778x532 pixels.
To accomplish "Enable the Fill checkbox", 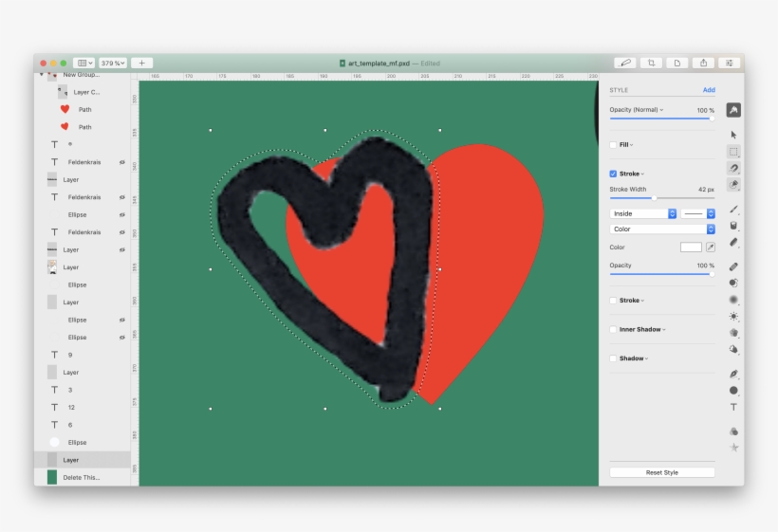I will [613, 145].
